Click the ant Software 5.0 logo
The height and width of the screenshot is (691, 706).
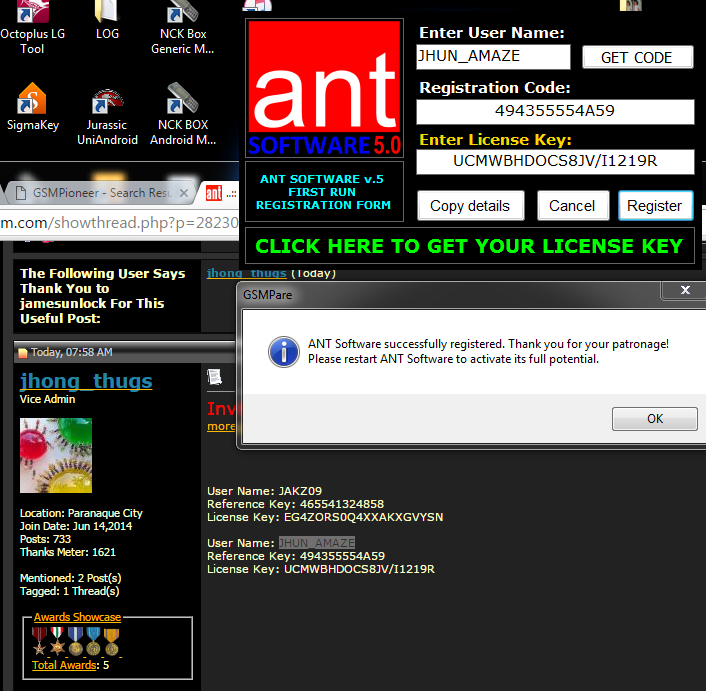[324, 88]
